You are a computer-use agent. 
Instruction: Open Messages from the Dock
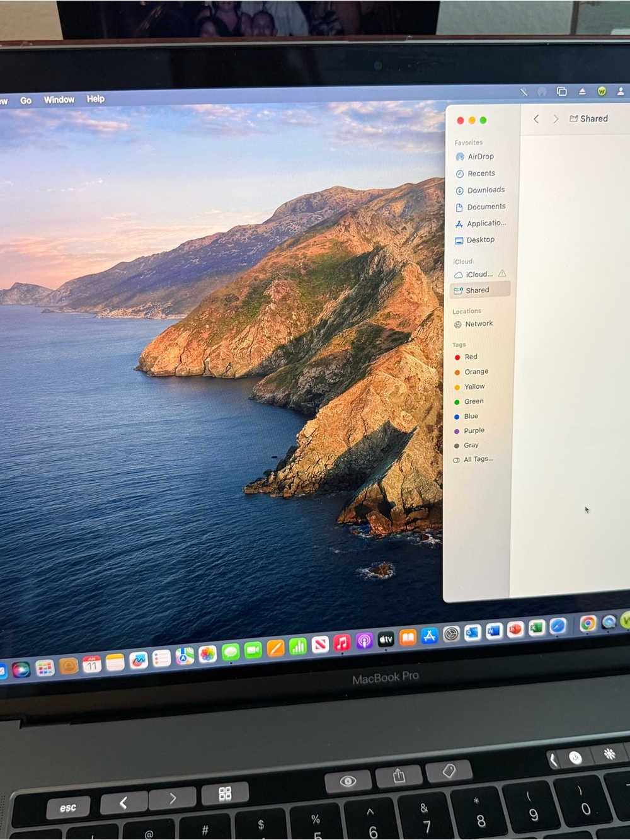point(231,653)
